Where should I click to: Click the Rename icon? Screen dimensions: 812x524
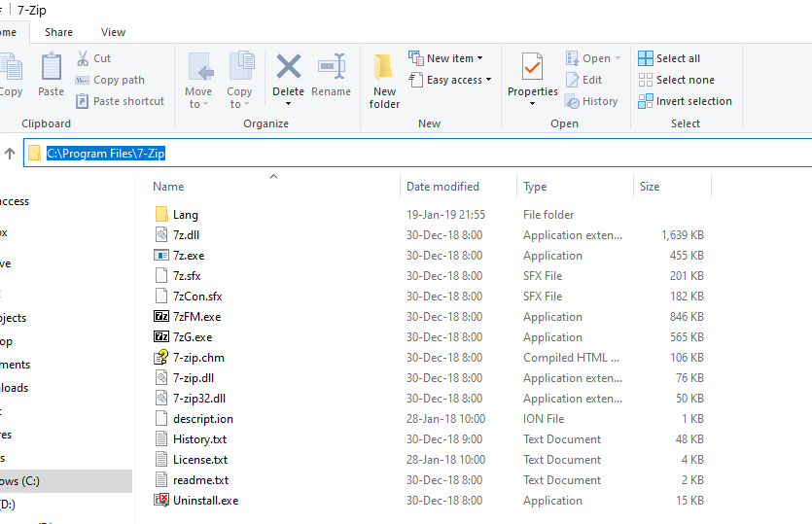point(332,66)
